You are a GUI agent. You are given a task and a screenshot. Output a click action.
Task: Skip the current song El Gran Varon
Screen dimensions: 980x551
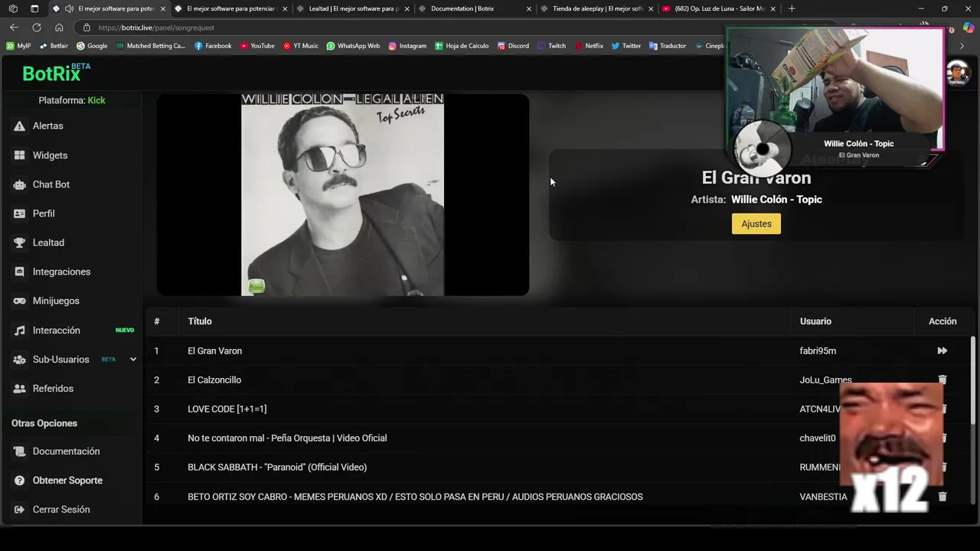coord(942,350)
